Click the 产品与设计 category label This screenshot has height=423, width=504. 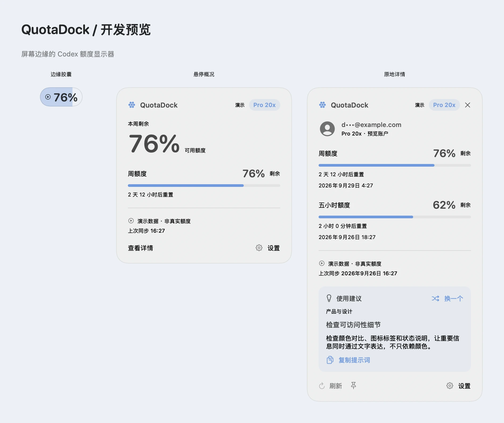[x=339, y=311]
